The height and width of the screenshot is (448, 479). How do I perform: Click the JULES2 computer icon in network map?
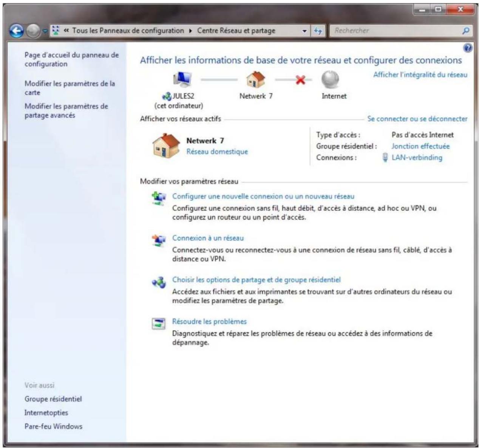point(182,79)
